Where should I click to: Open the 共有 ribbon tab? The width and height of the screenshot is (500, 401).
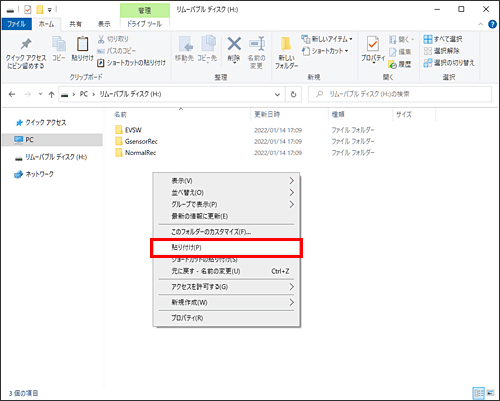[x=76, y=24]
